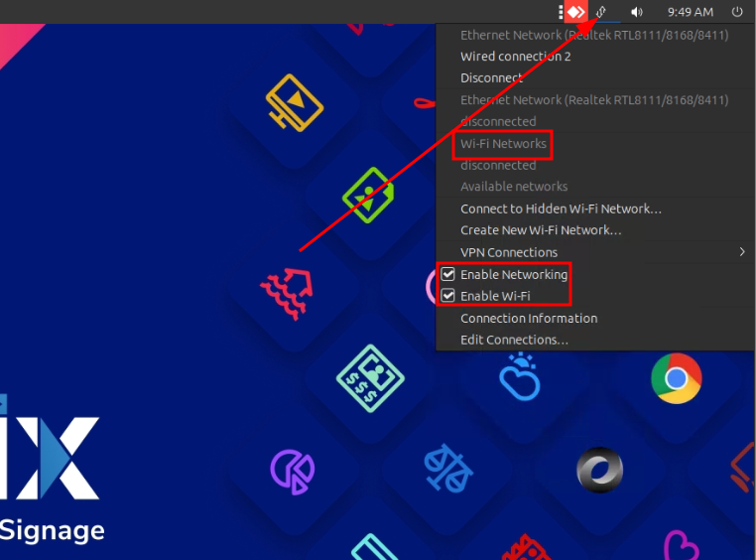Select Create New Wi-Fi Network
This screenshot has width=756, height=560.
[541, 230]
